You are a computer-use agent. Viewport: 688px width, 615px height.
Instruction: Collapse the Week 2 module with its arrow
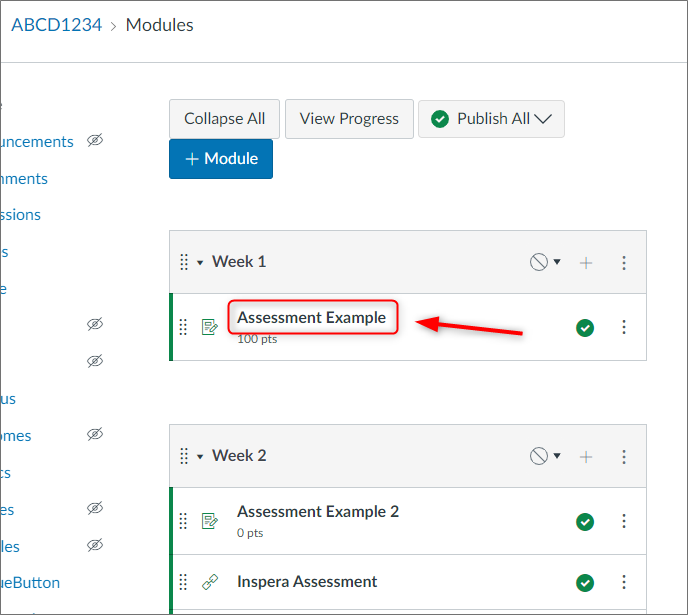point(200,457)
